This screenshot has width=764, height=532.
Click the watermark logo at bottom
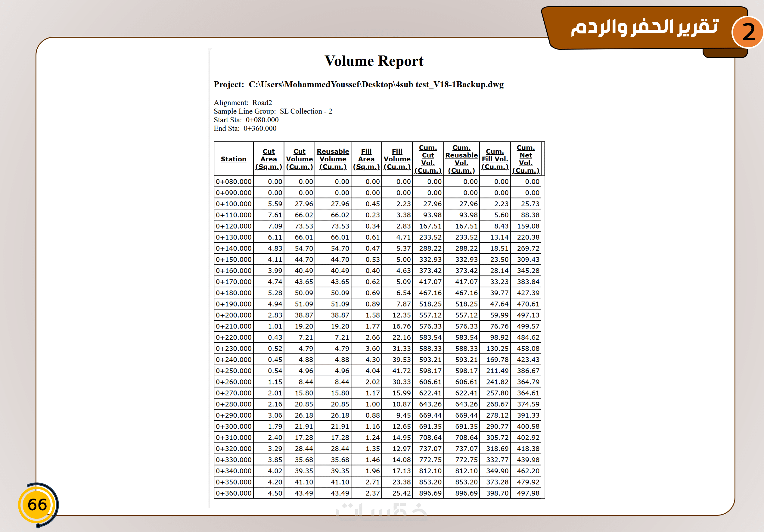point(381,512)
